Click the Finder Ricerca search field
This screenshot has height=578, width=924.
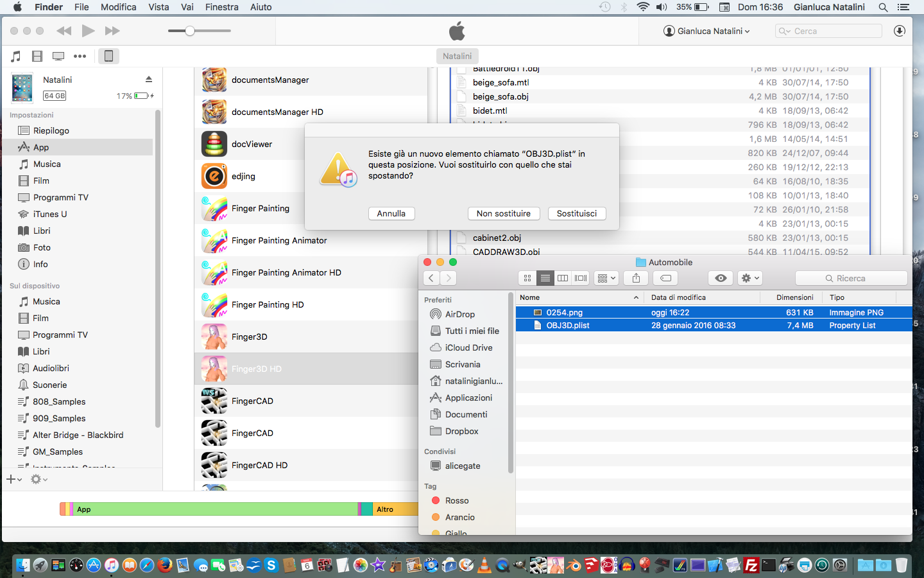851,278
